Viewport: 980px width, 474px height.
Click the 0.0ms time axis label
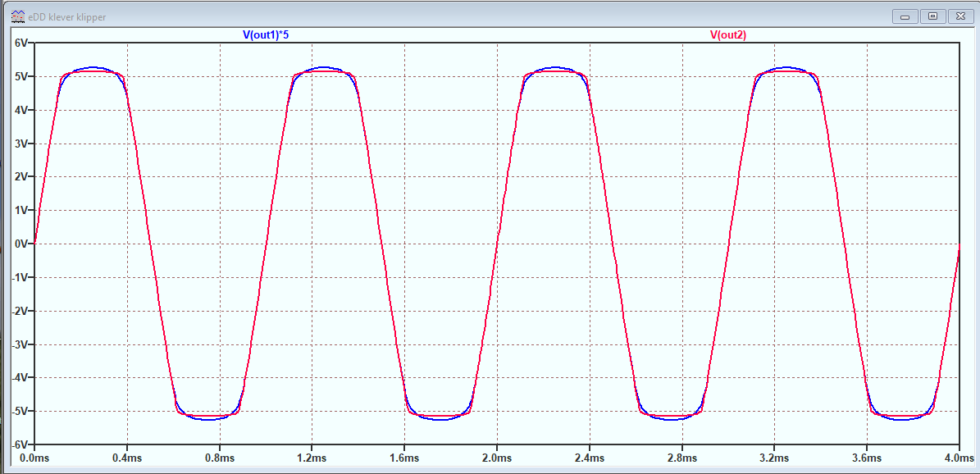[x=34, y=458]
